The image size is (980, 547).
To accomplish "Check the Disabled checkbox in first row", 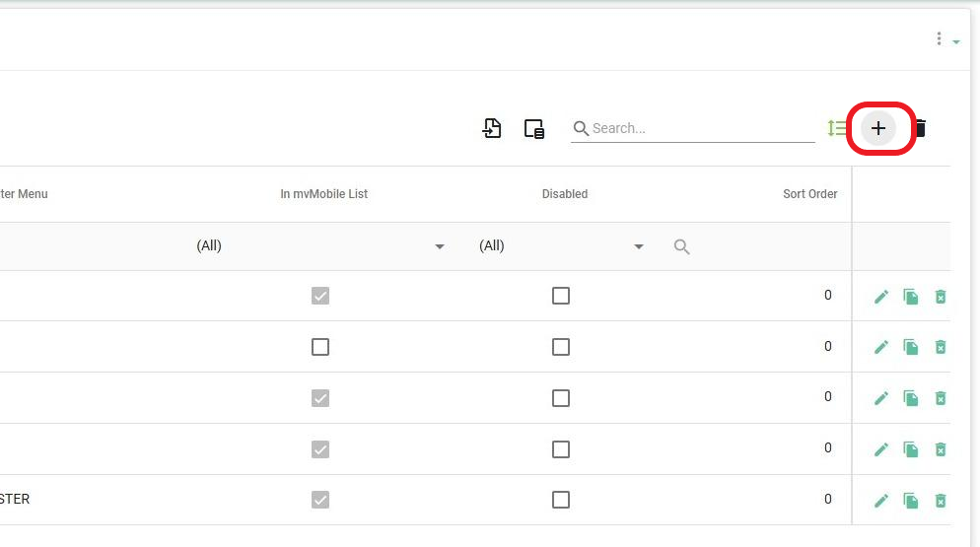I will coord(561,296).
